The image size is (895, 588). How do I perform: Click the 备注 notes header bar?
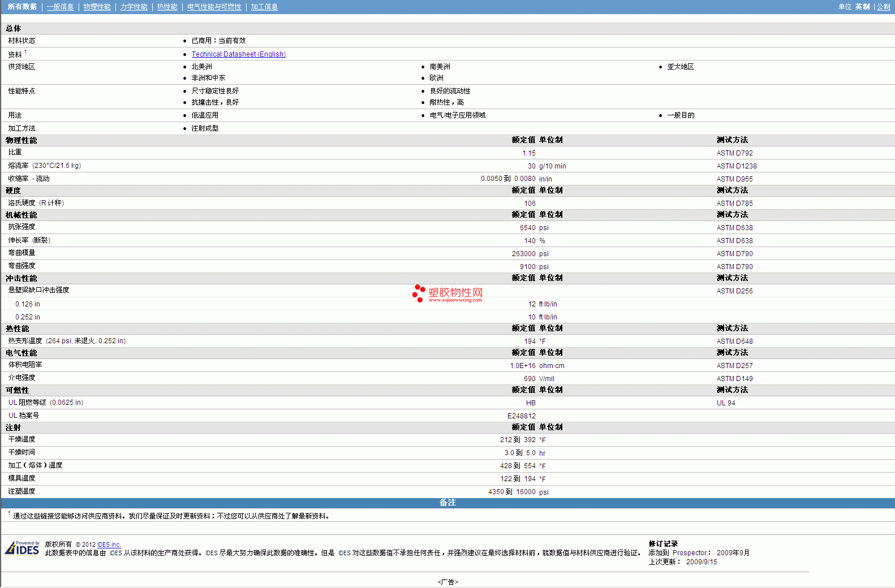coord(447,503)
